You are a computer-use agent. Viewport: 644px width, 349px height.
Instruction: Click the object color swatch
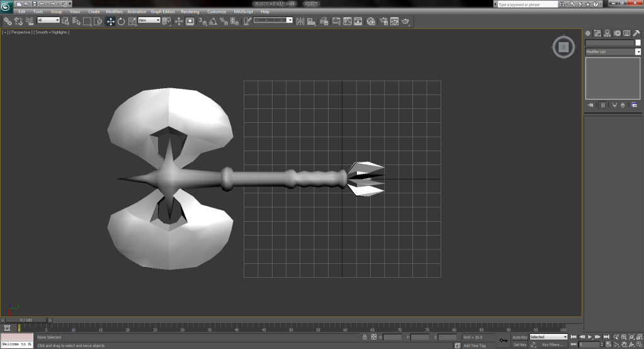point(638,43)
